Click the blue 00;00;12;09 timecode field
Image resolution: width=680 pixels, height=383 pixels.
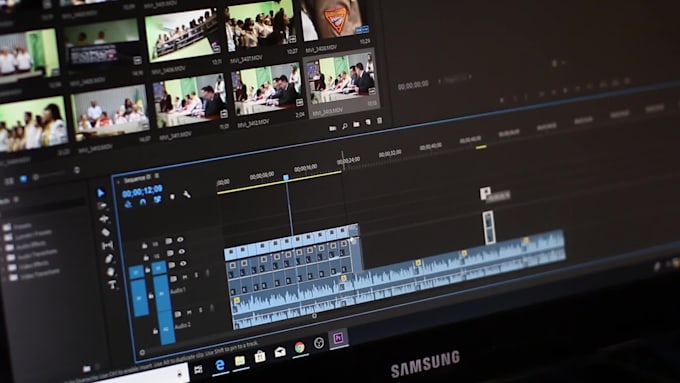point(142,191)
